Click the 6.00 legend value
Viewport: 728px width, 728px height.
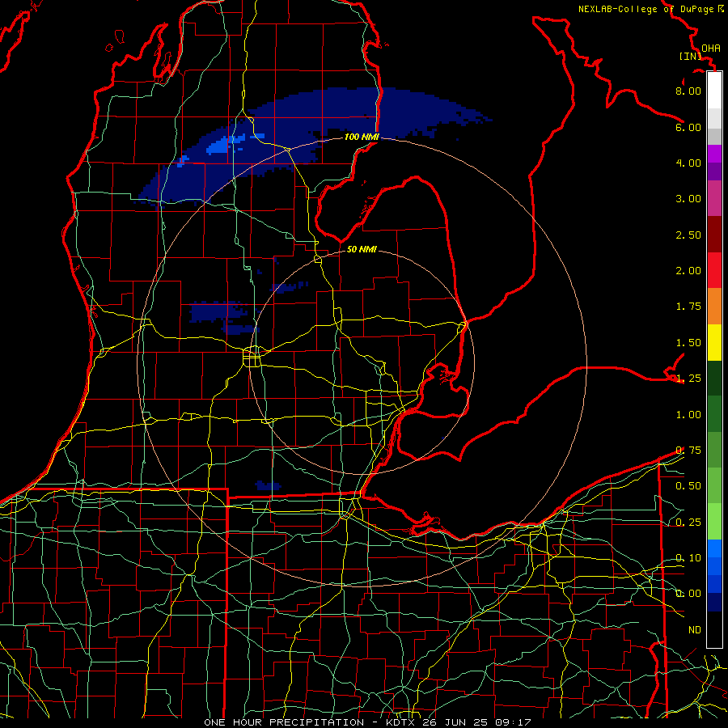(688, 127)
